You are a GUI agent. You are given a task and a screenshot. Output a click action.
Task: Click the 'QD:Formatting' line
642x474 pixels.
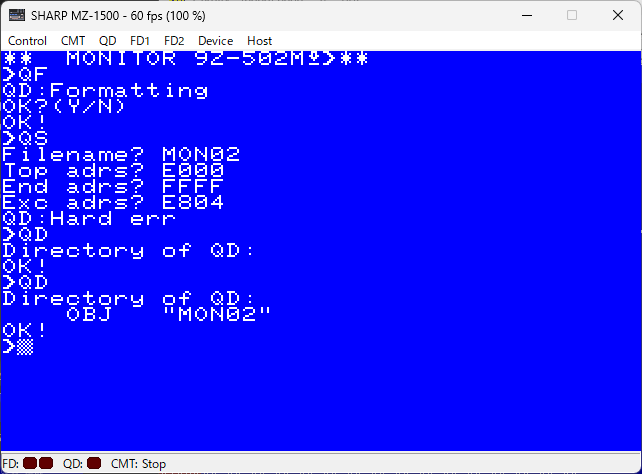105,90
